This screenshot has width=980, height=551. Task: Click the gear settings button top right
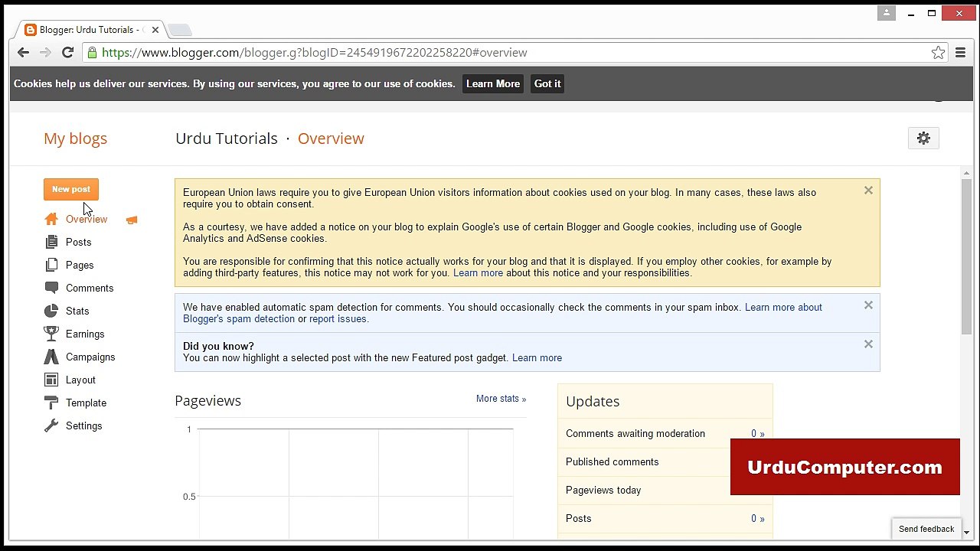923,139
